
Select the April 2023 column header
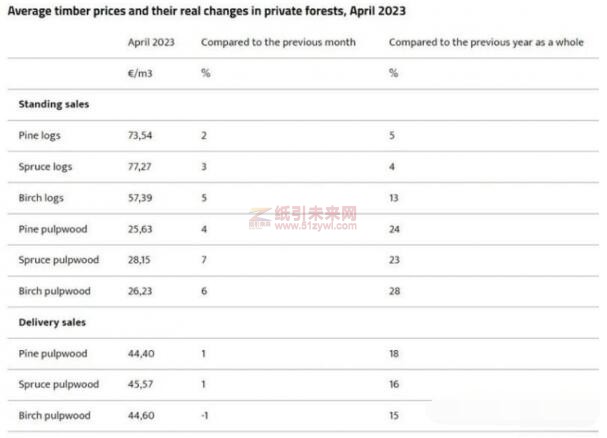(x=151, y=43)
